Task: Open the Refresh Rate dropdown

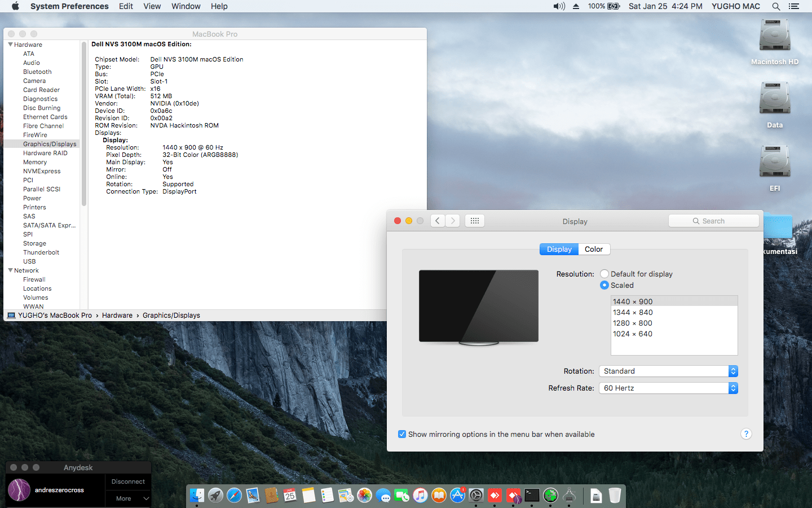Action: (668, 388)
